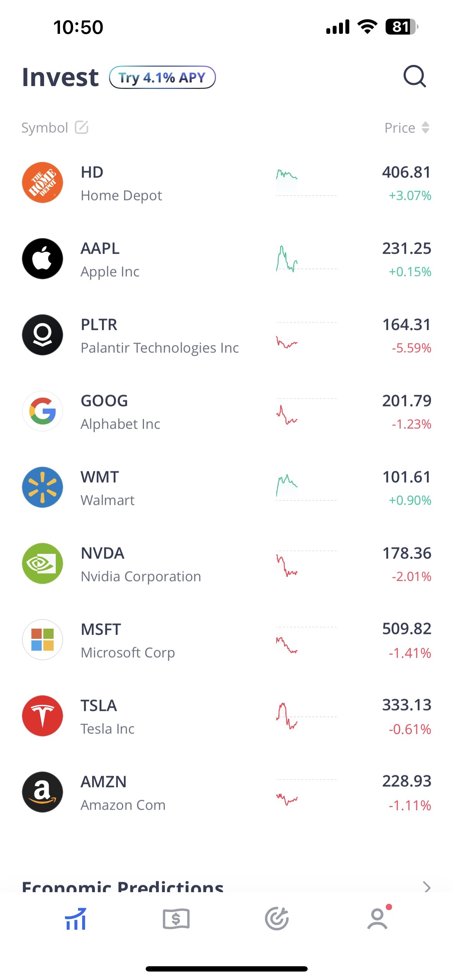This screenshot has width=453, height=980.
Task: Open the goals target tab
Action: click(x=277, y=919)
